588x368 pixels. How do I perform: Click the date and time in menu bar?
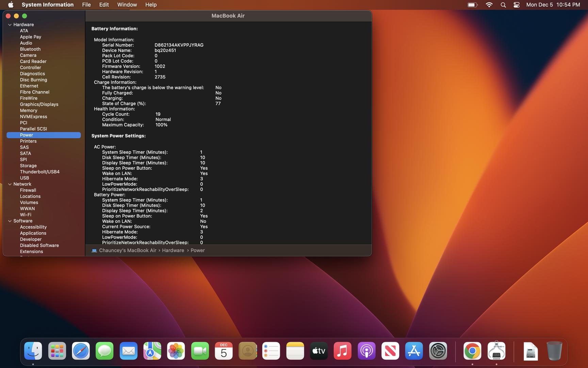coord(553,5)
